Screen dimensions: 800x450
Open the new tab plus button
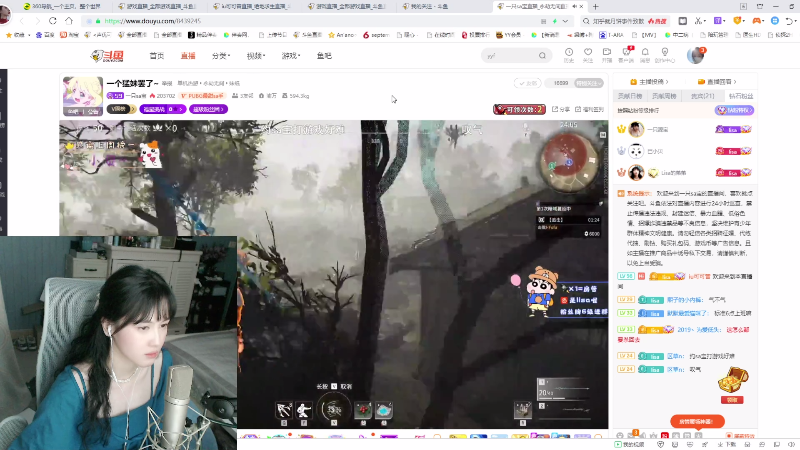(x=595, y=7)
